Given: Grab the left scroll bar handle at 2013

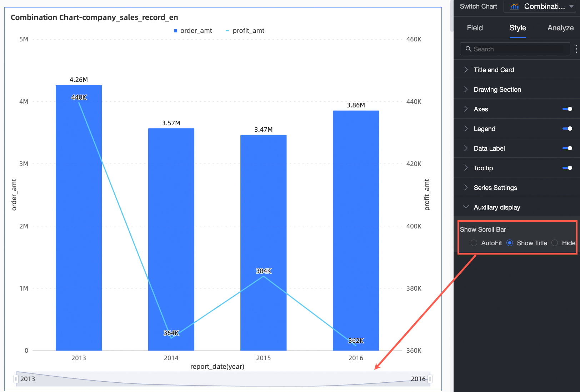Looking at the screenshot, I should coord(16,379).
